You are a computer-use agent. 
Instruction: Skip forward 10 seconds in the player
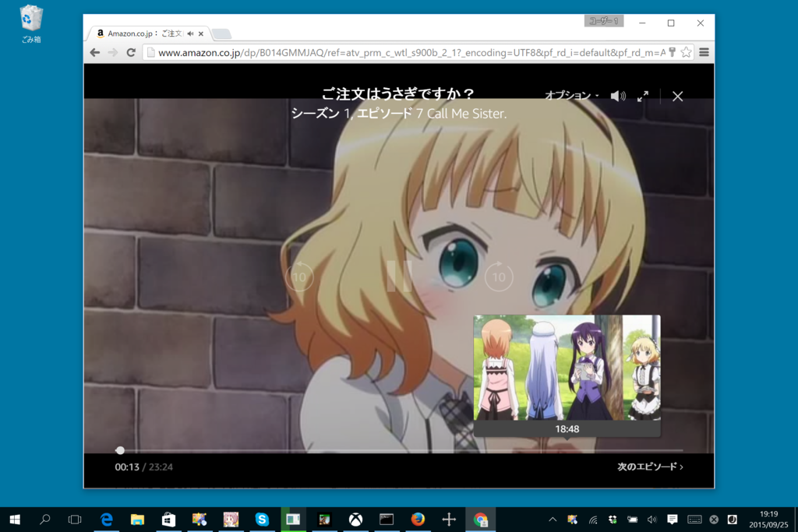499,277
